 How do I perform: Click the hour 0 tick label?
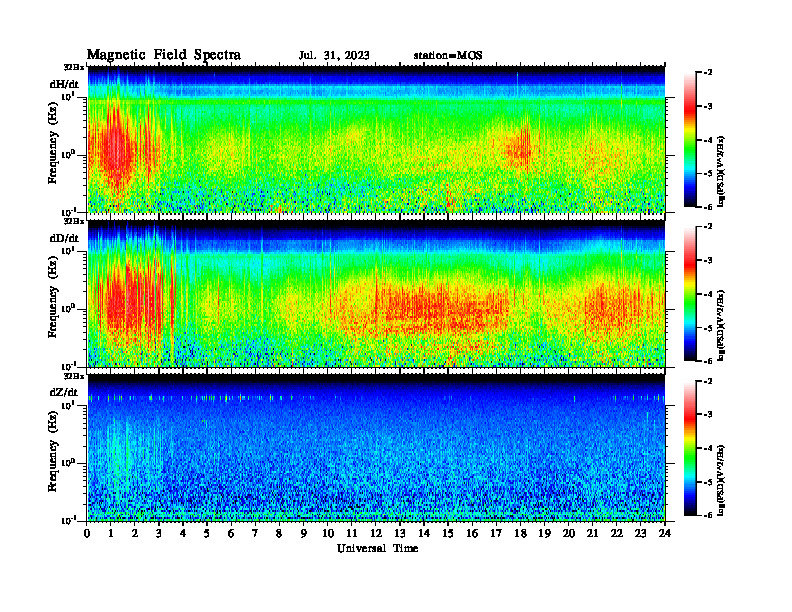pyautogui.click(x=87, y=534)
